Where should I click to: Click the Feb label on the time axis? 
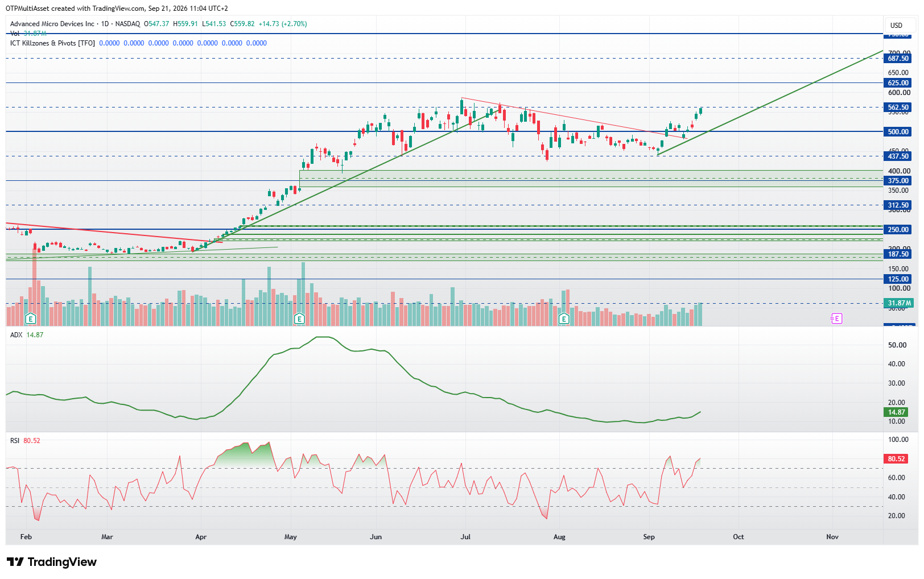point(26,537)
